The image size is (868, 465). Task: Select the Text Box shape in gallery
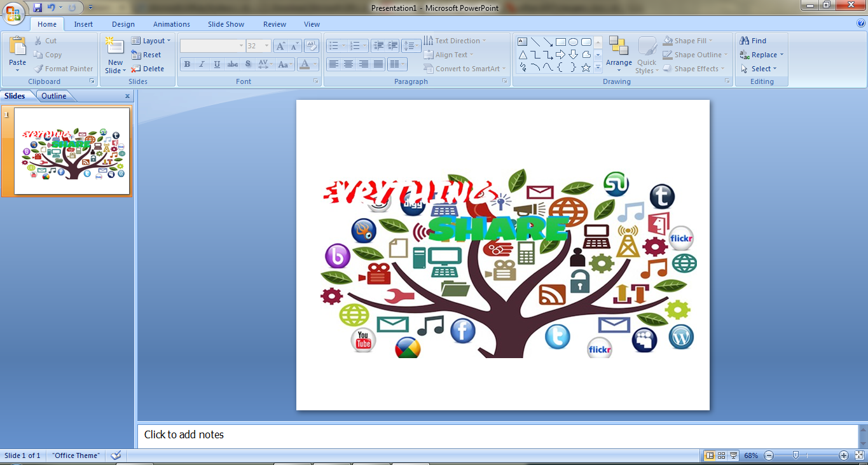522,42
